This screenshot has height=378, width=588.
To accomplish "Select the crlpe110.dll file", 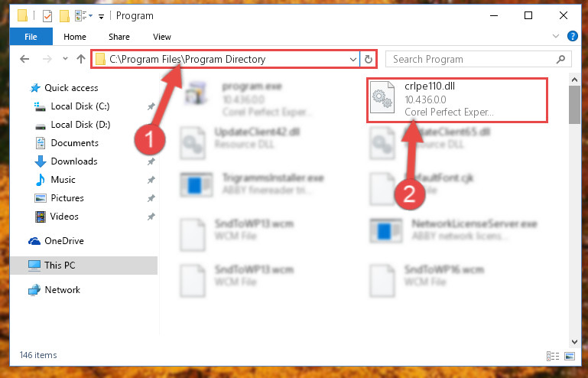I will [x=456, y=99].
